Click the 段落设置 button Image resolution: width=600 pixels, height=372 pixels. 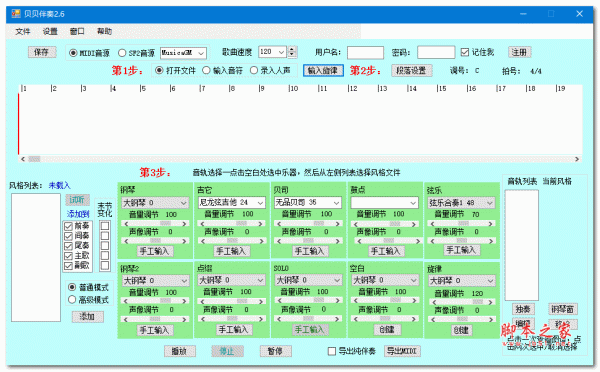click(411, 70)
